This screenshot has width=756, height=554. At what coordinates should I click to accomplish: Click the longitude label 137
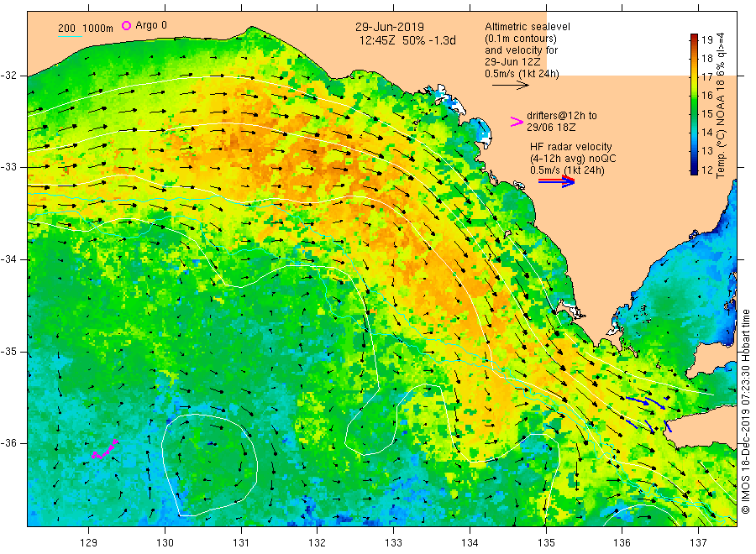click(x=698, y=543)
